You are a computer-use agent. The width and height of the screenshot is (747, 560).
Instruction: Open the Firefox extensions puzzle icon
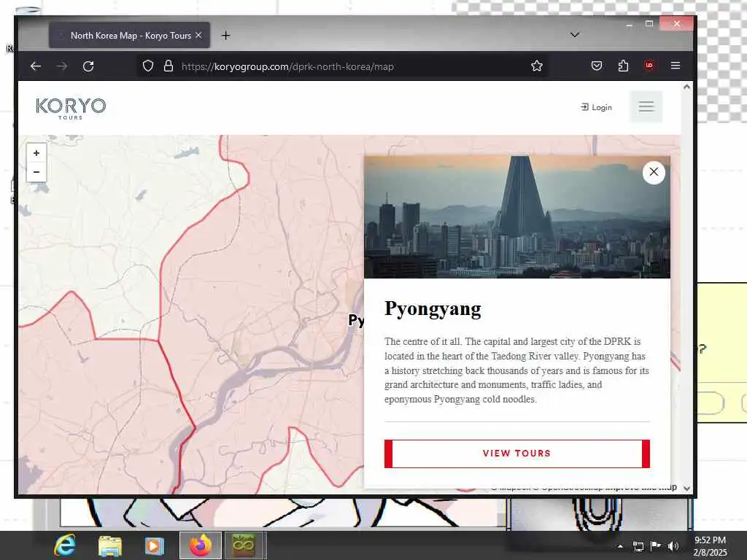point(623,66)
